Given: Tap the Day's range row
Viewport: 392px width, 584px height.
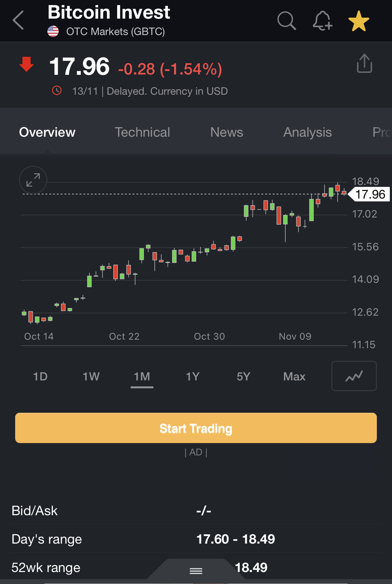Looking at the screenshot, I should point(196,539).
